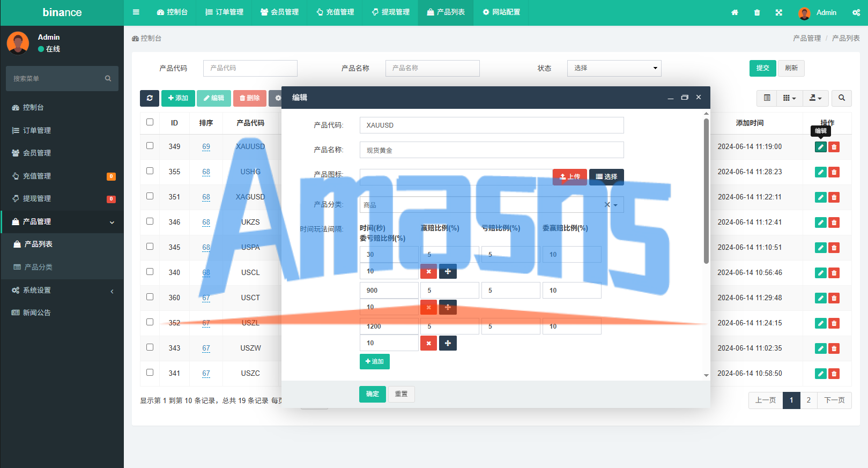The height and width of the screenshot is (468, 868).
Task: Click the 产品代码 field in the dialog
Action: click(492, 125)
